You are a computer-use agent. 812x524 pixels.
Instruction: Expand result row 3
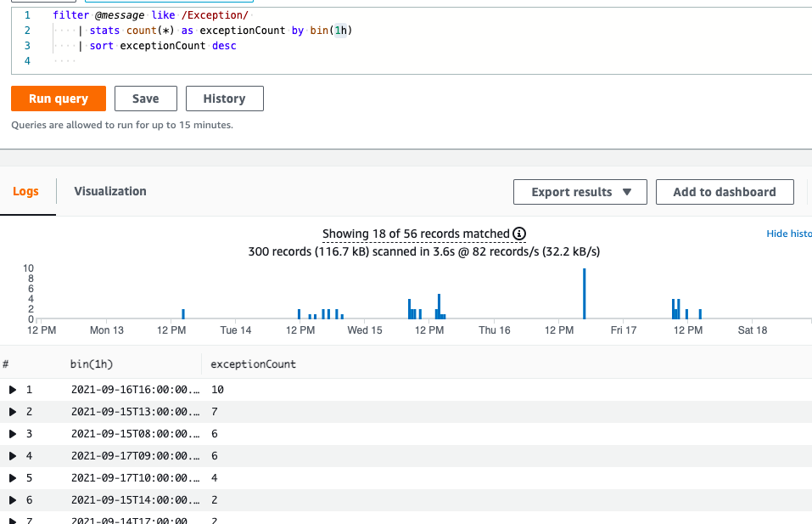point(13,434)
